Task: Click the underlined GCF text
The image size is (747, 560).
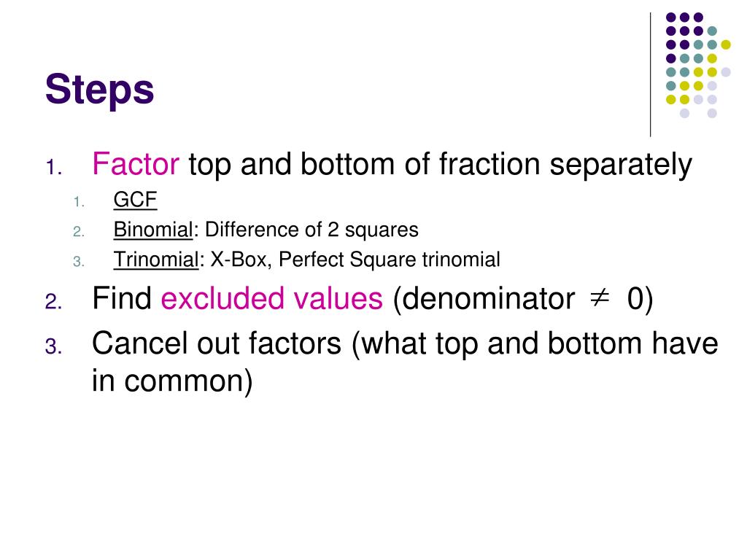Action: 135,200
